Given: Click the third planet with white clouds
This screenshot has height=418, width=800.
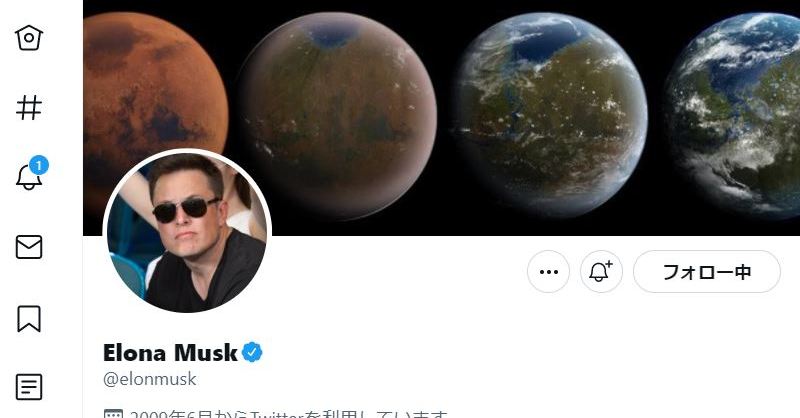Looking at the screenshot, I should coord(551,116).
